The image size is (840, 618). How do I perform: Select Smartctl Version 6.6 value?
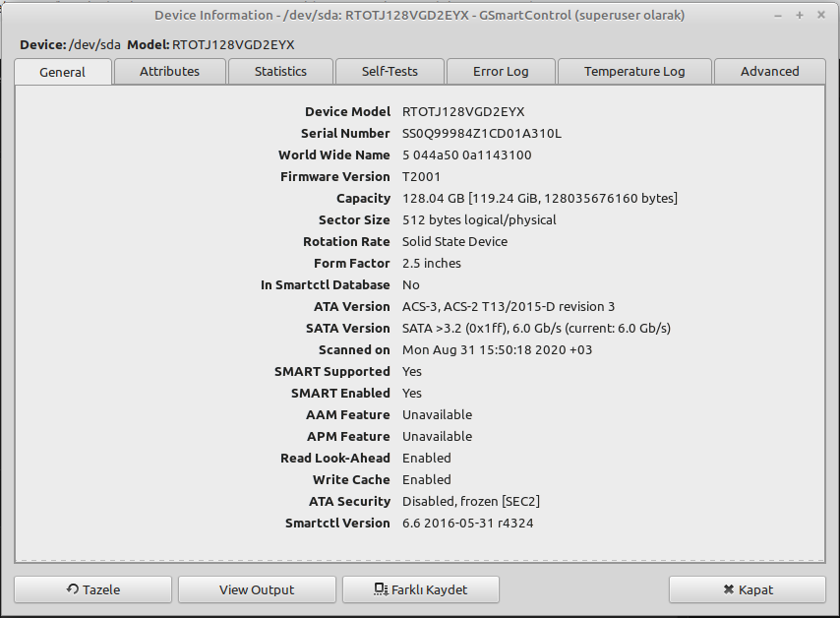[x=467, y=524]
